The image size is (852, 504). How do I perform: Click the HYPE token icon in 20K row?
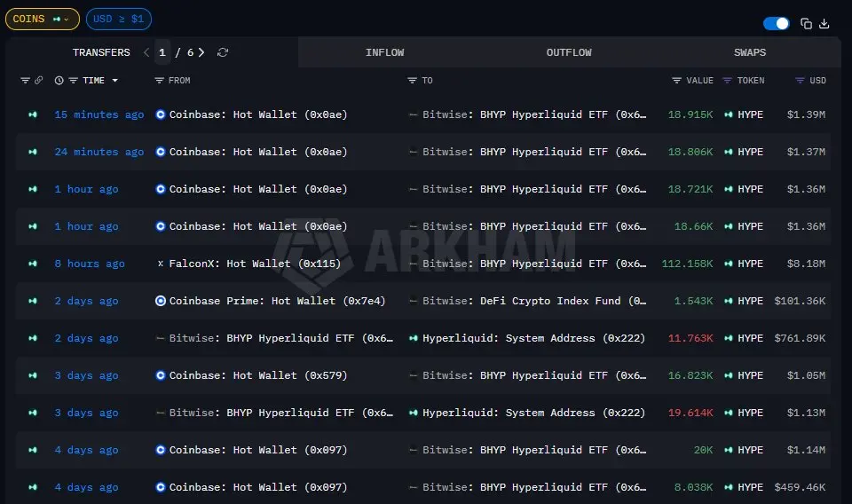pos(728,450)
